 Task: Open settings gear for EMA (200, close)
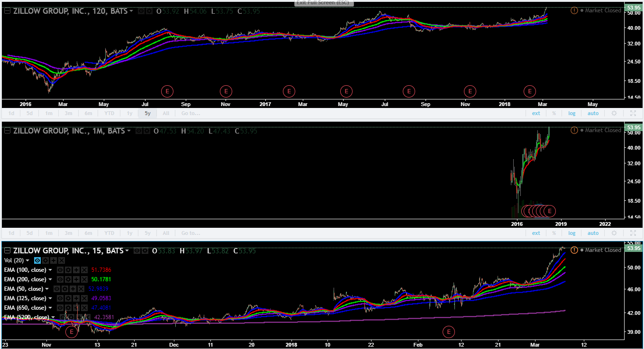tap(68, 279)
